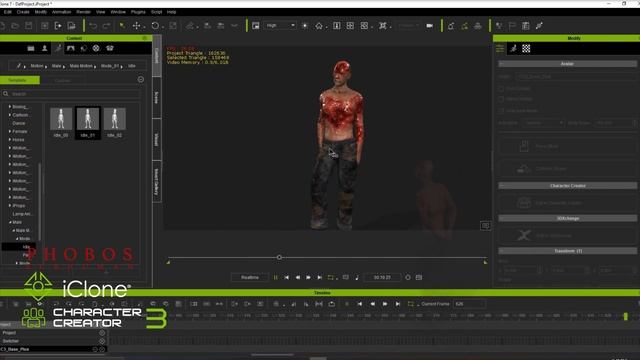Select the Rotate object tool
640x360 pixels.
(155, 26)
